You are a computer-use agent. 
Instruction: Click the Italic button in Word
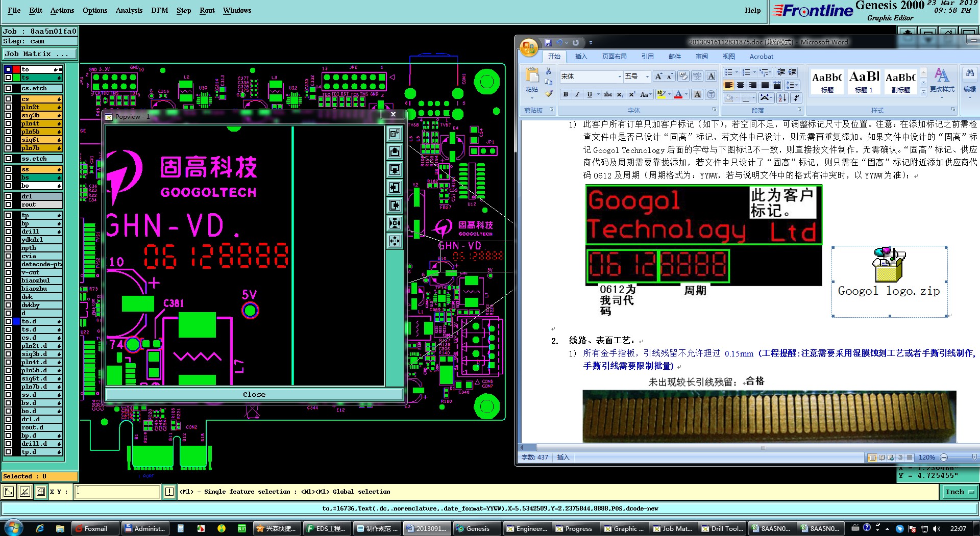577,94
